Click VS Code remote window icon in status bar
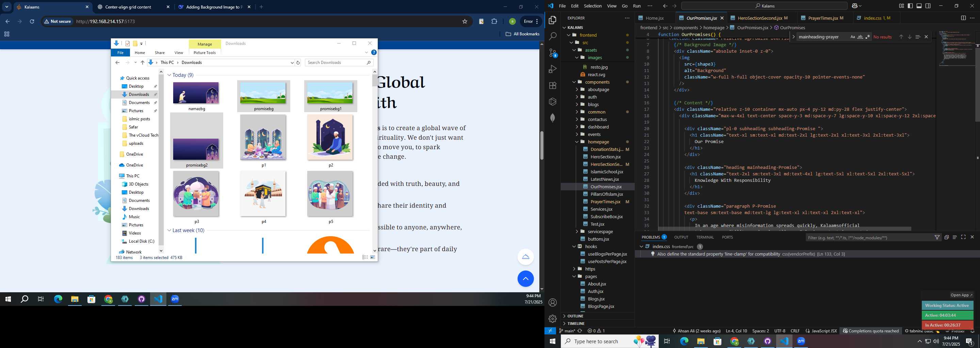This screenshot has height=348, width=980. (x=550, y=331)
